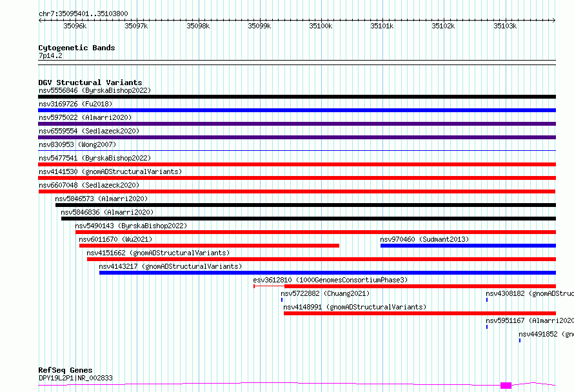This screenshot has height=392, width=574.
Task: Select the blue nsv970460 variant bar
Action: [x=468, y=246]
